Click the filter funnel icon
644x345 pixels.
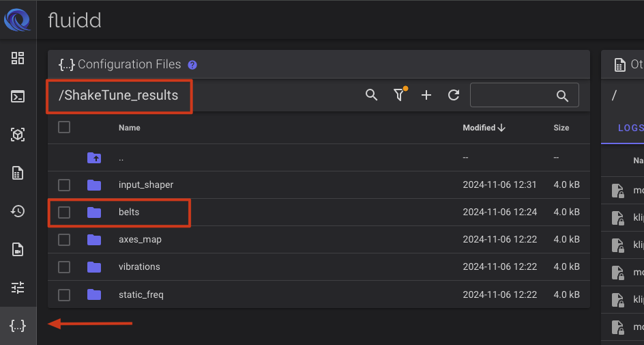coord(399,95)
